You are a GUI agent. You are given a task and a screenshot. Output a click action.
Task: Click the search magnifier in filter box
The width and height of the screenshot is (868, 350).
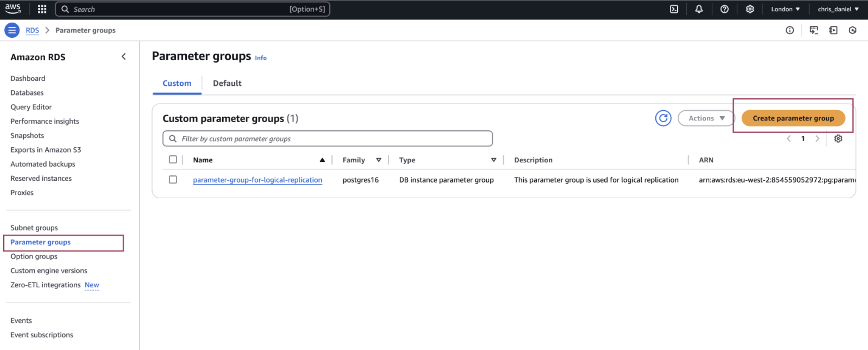[x=173, y=139]
